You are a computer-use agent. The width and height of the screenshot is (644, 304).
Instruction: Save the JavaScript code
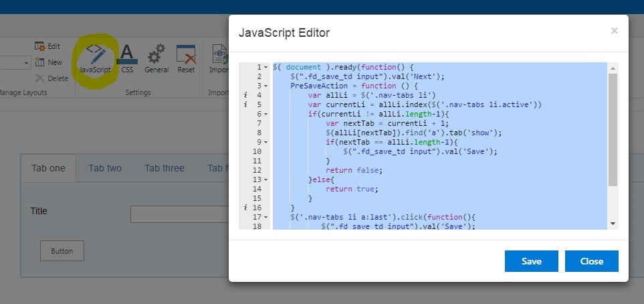[532, 261]
